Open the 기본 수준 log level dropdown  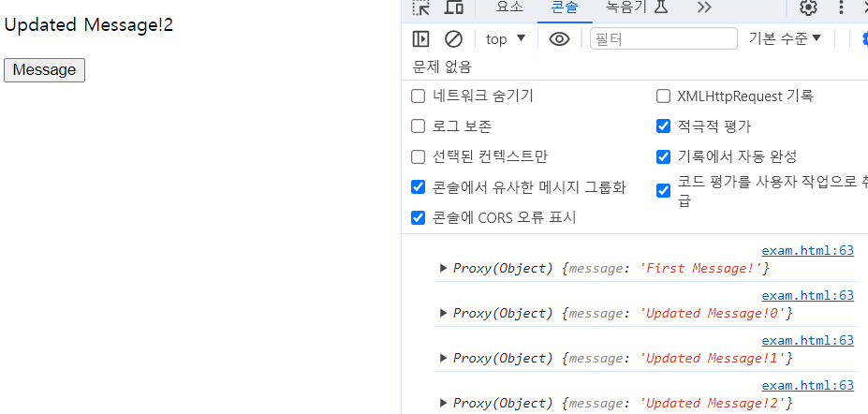(785, 38)
